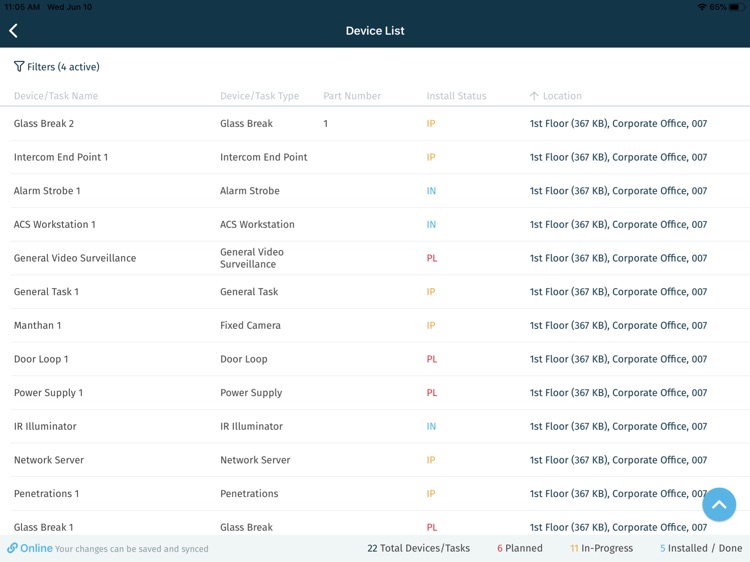Select Network Server device name
Image resolution: width=750 pixels, height=562 pixels.
point(49,460)
